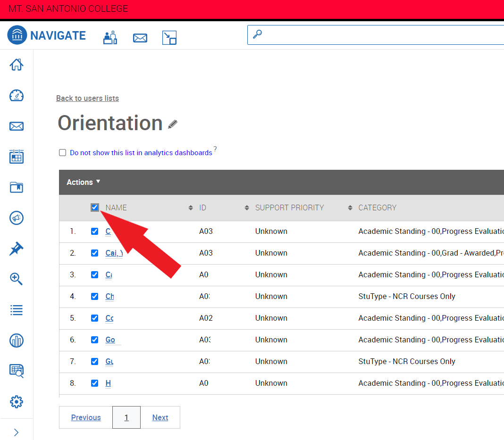Click into the top search field

point(376,35)
